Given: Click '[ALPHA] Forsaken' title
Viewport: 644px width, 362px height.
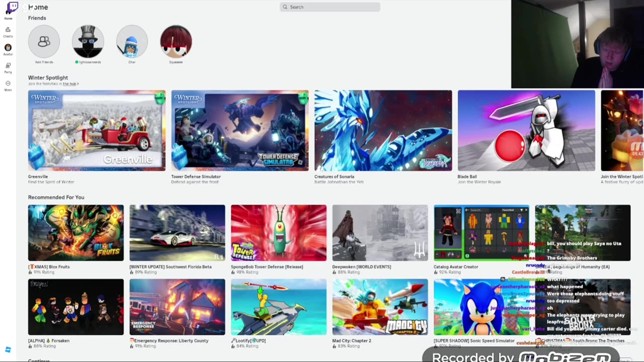Looking at the screenshot, I should (49, 341).
